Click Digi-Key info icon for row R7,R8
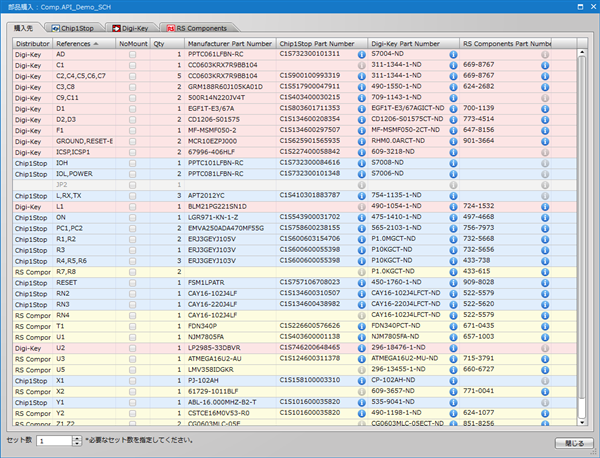600x458 pixels. (x=453, y=272)
